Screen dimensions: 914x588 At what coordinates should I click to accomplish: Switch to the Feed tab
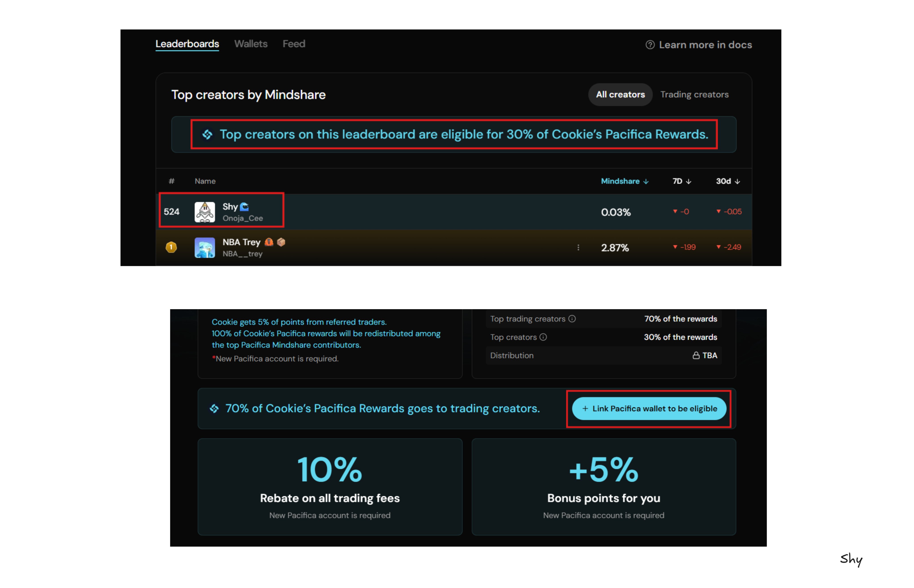294,44
